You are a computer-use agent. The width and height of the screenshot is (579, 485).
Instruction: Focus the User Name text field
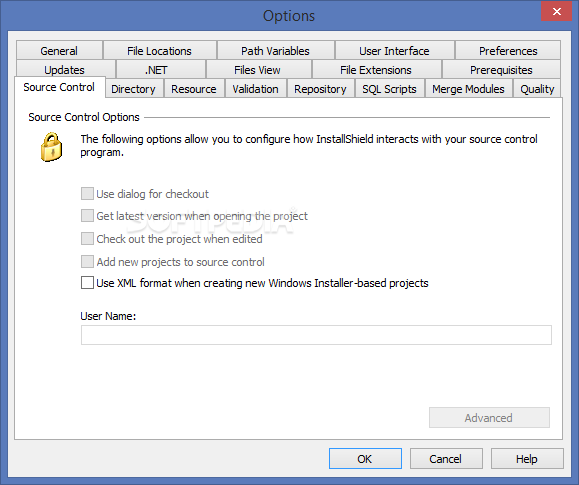tap(316, 335)
